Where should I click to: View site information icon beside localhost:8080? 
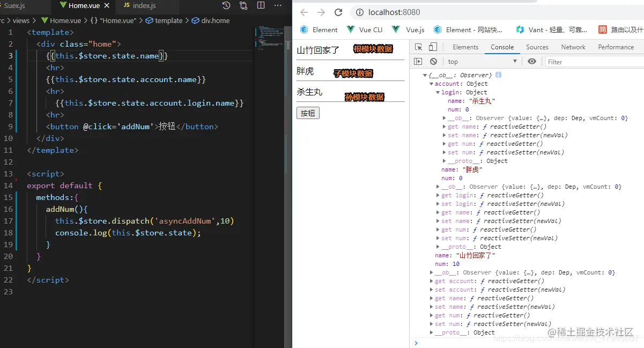point(359,12)
